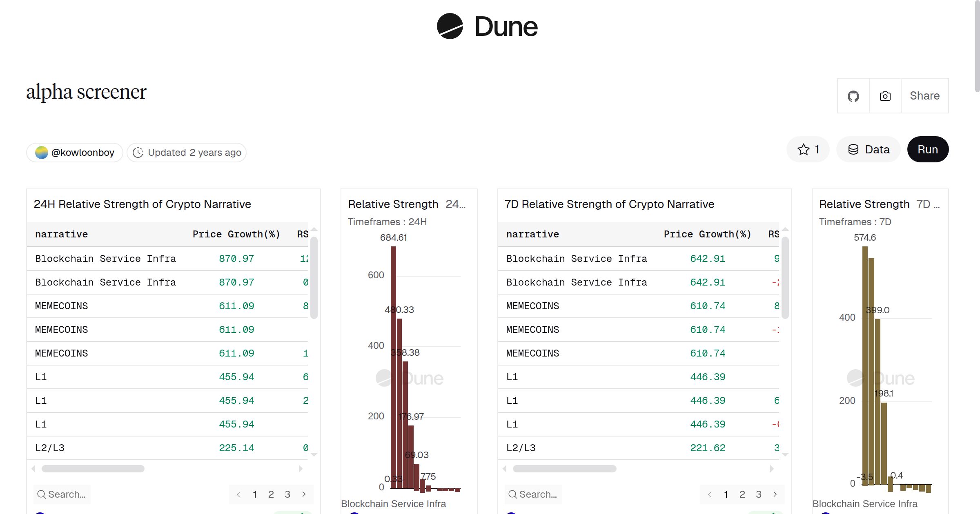Click the next-page chevron in the 7D table
The height and width of the screenshot is (514, 980).
775,494
